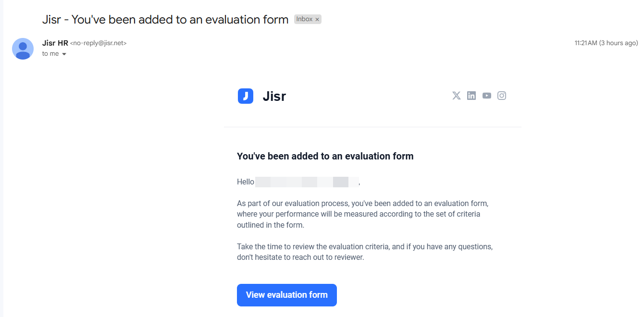Click the sender's profile avatar
644x317 pixels.
pos(23,49)
